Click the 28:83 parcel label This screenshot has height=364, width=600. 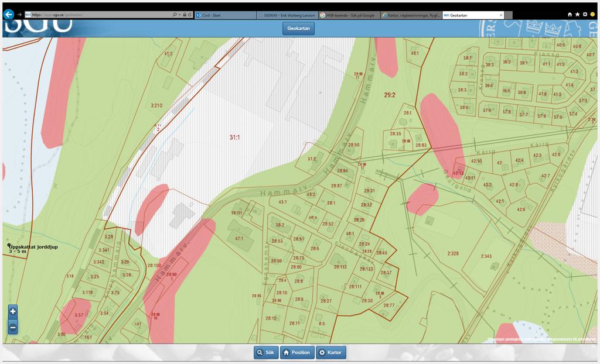point(421,145)
